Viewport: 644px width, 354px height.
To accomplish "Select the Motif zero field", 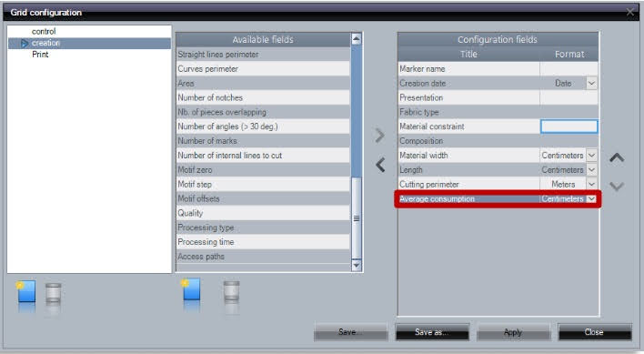I will click(x=263, y=170).
